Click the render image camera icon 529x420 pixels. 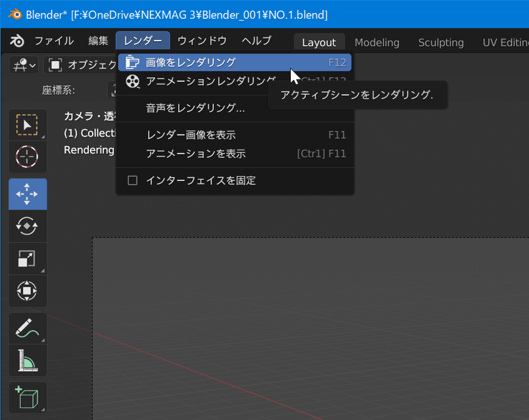point(132,62)
